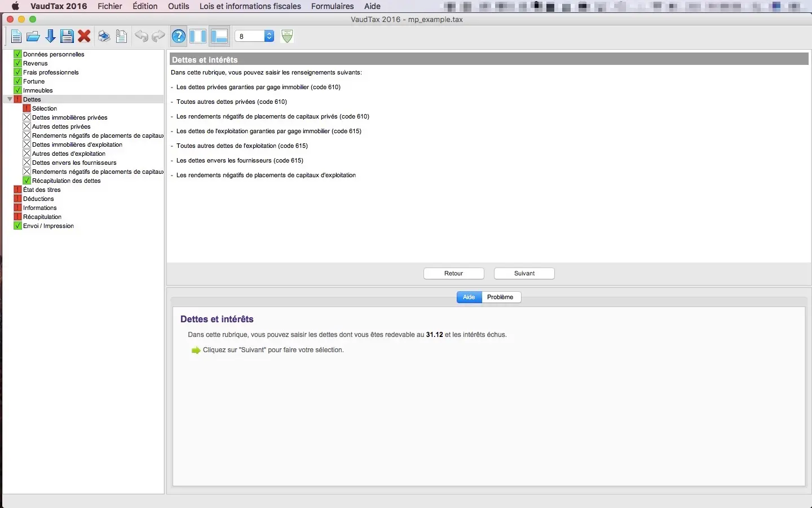The height and width of the screenshot is (508, 812).
Task: Open the Apple menu
Action: click(x=15, y=6)
